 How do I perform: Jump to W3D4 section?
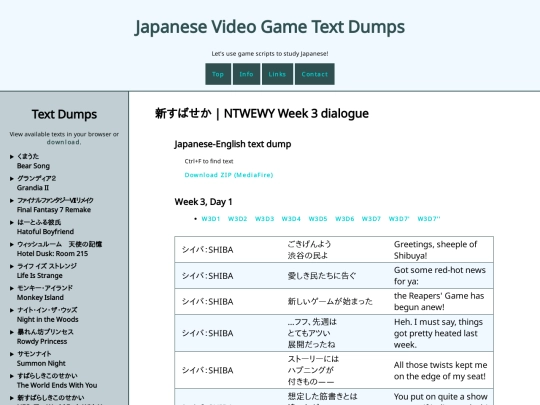(291, 219)
